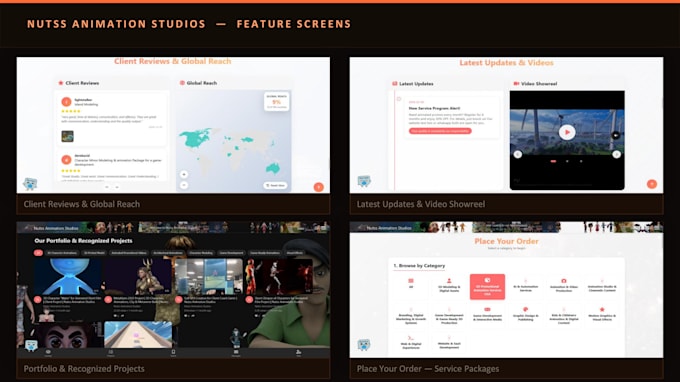Open sports court video thumbnail in Portfolio
This screenshot has width=680, height=382.
pyautogui.click(x=209, y=276)
